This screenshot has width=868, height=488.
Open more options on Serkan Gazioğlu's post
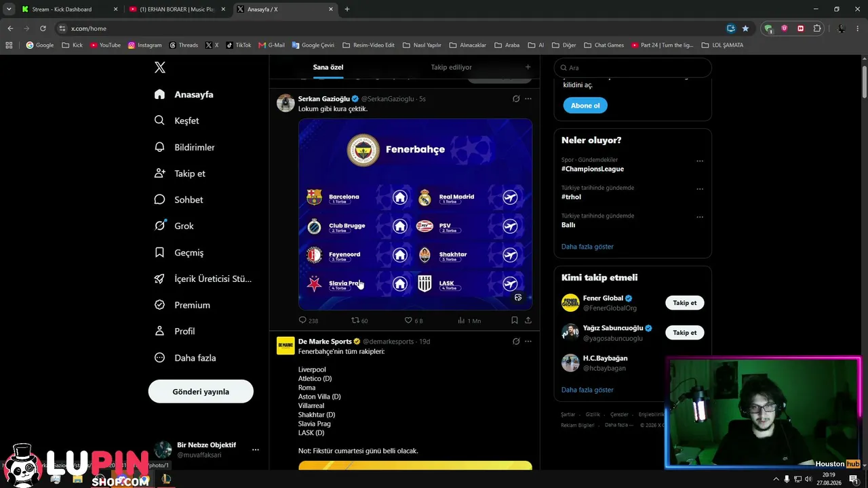528,99
